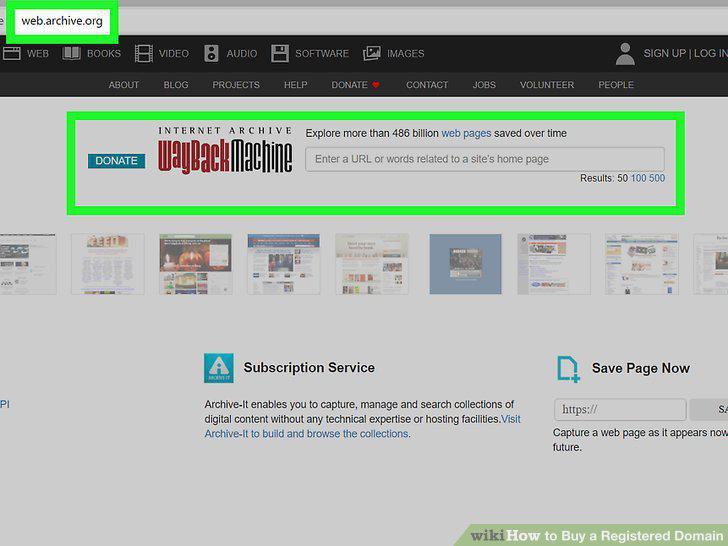This screenshot has width=728, height=546.
Task: Click the VIDEO navigation label
Action: click(x=174, y=54)
